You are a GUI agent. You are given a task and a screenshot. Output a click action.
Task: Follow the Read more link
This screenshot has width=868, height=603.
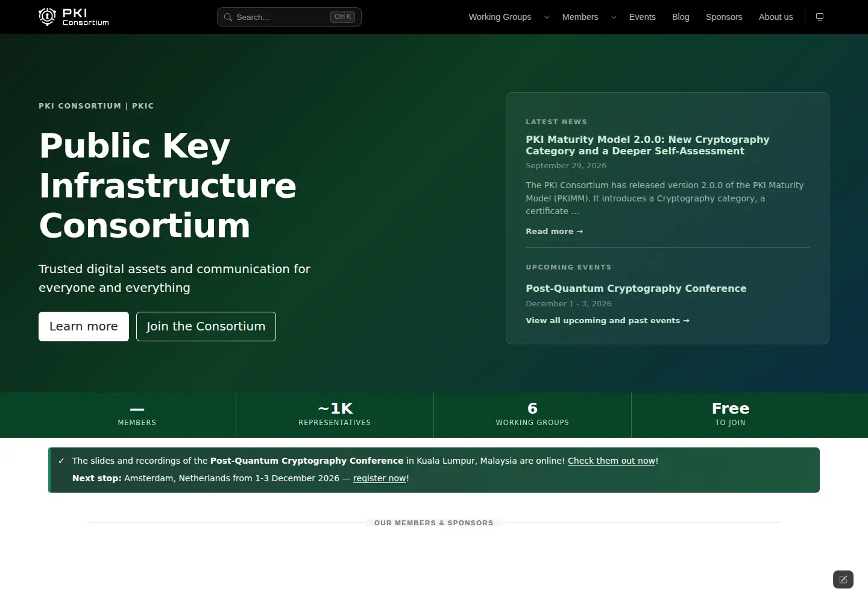(x=554, y=232)
